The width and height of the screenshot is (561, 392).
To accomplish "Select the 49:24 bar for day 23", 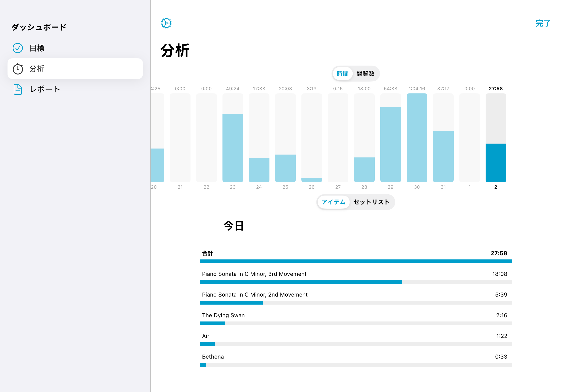I will [x=233, y=138].
